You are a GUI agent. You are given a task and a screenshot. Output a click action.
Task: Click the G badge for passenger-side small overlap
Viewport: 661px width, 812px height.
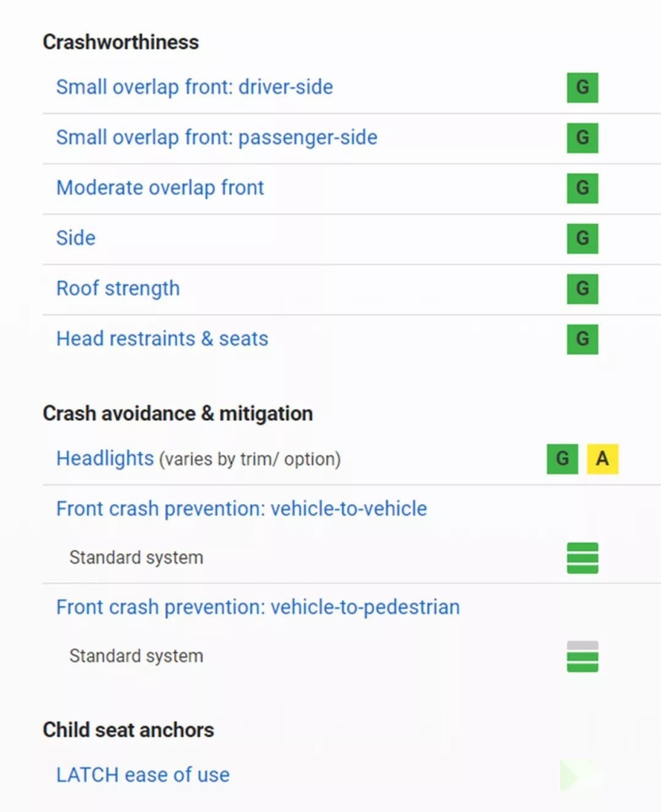click(x=583, y=138)
